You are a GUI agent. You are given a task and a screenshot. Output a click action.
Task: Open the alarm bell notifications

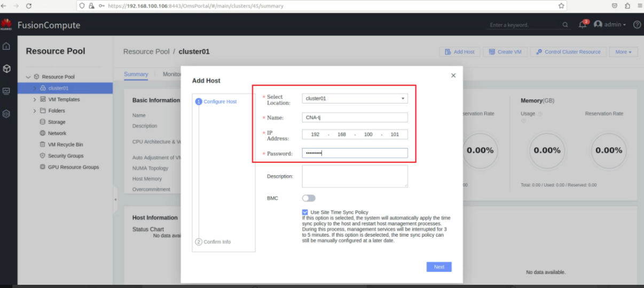pyautogui.click(x=583, y=25)
